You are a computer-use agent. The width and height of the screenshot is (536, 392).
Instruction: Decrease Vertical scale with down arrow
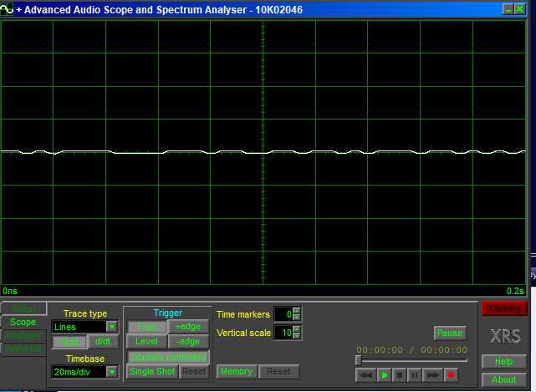tap(297, 336)
